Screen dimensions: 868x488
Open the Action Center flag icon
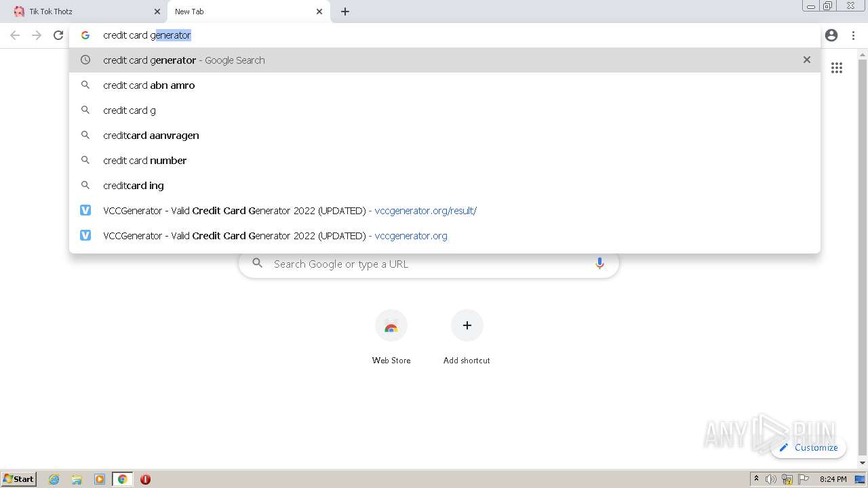804,479
